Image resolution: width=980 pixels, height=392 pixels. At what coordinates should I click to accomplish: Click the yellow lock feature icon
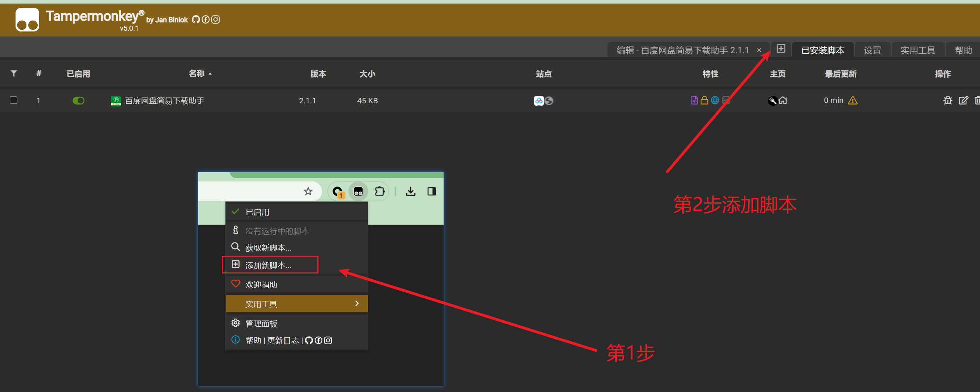(704, 100)
